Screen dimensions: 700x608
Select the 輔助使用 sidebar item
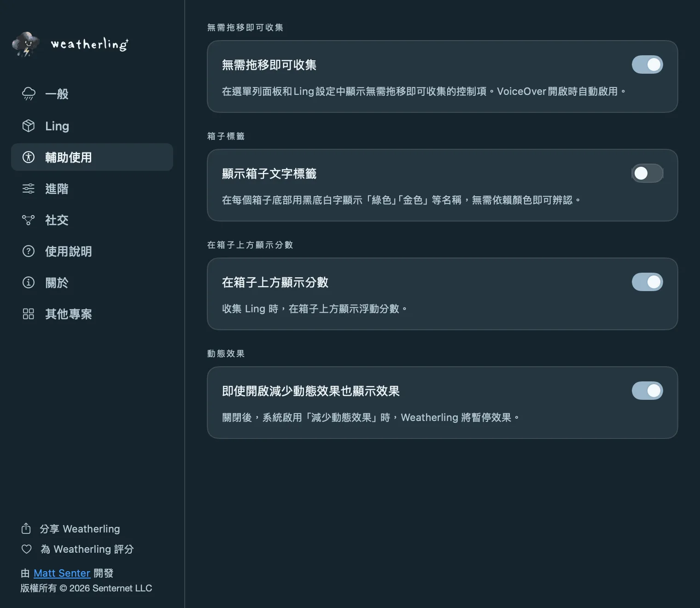(92, 157)
